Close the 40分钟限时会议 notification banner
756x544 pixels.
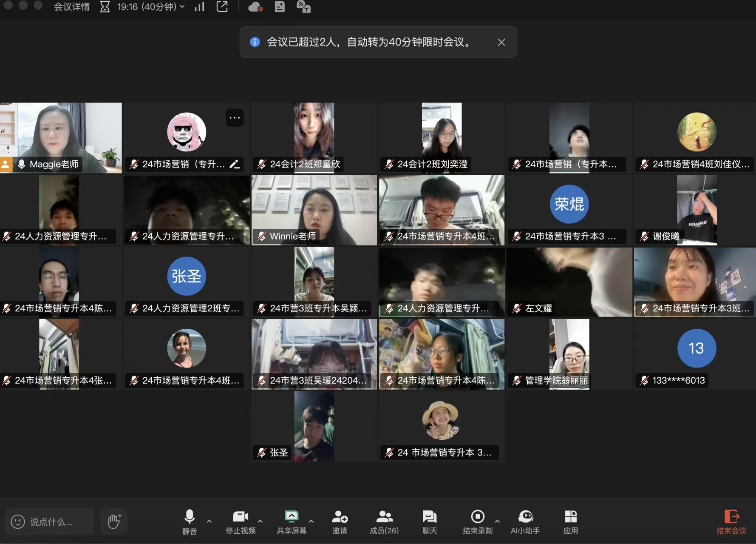click(x=501, y=42)
